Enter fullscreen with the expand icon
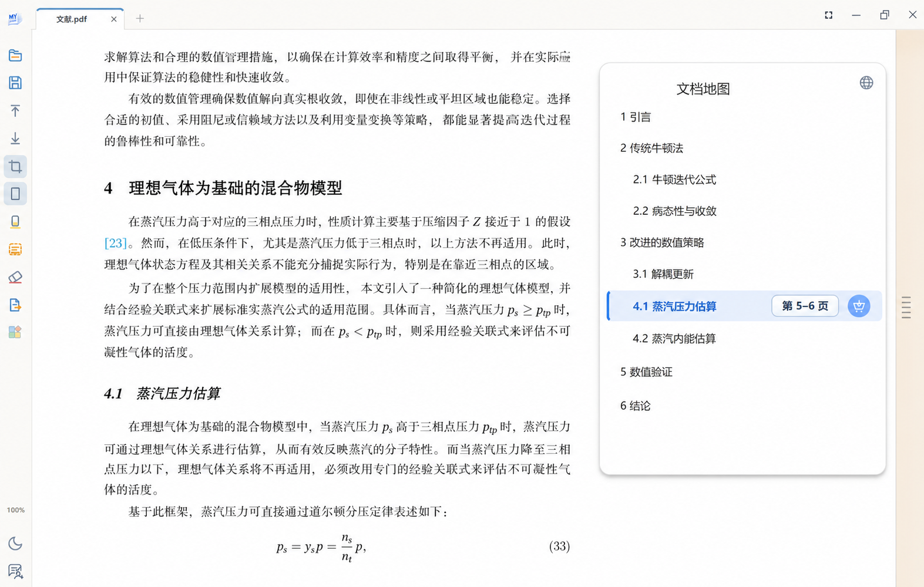This screenshot has width=924, height=587. 828,15
